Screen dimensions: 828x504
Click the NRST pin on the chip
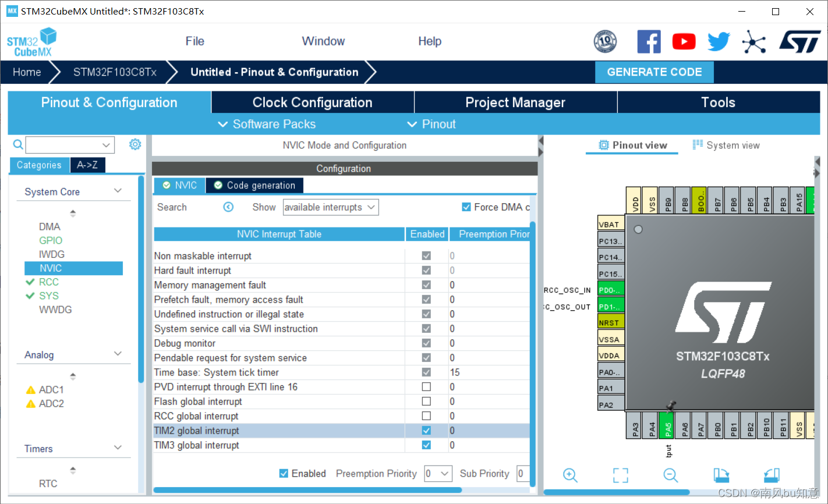click(x=611, y=322)
